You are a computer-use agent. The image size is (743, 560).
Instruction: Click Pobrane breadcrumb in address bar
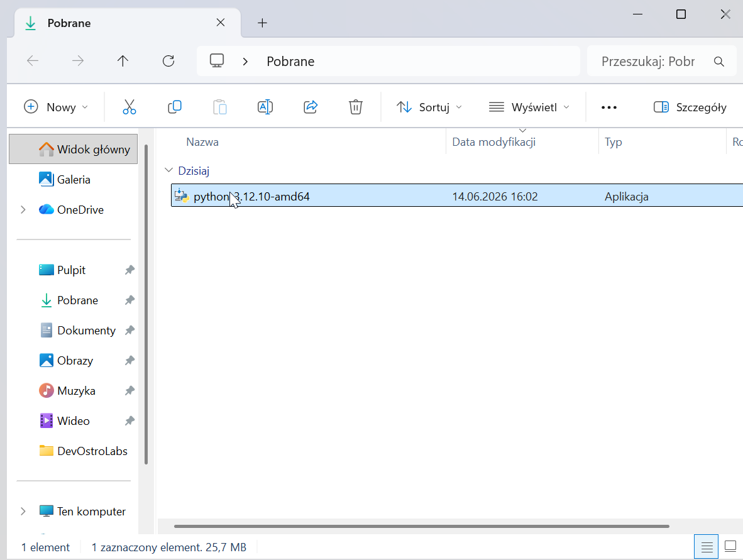point(290,62)
